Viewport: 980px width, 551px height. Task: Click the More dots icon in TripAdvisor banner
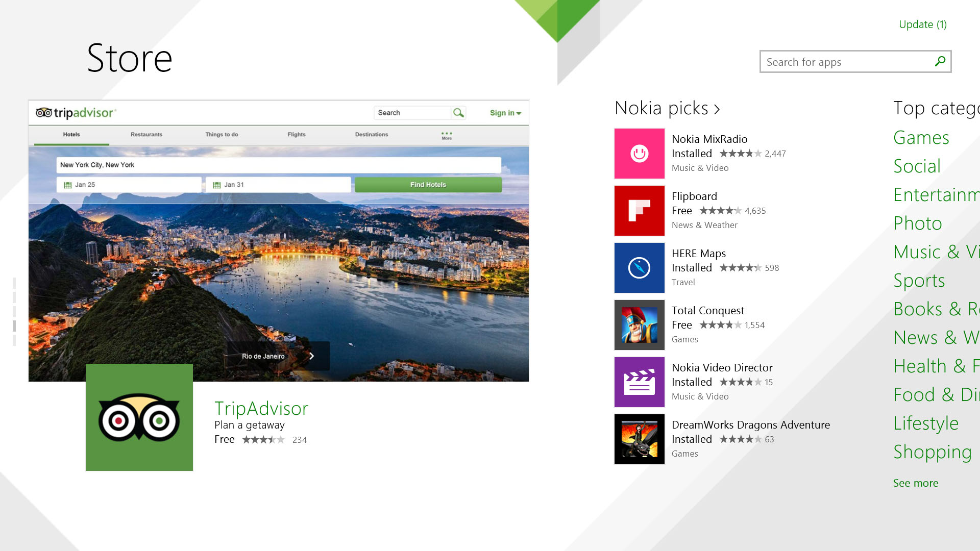(447, 135)
